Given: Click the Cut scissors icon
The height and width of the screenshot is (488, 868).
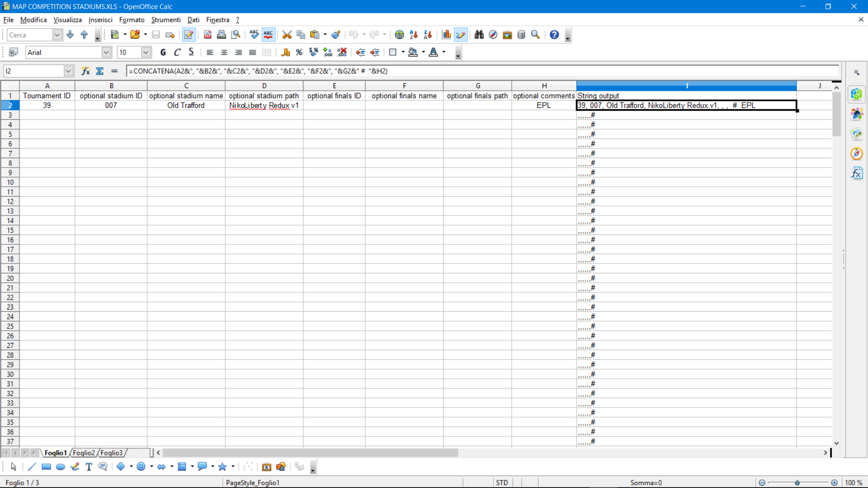Looking at the screenshot, I should click(x=287, y=35).
